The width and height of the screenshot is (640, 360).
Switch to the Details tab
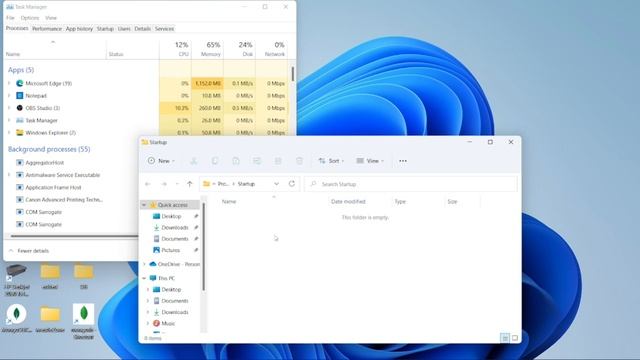pos(142,29)
